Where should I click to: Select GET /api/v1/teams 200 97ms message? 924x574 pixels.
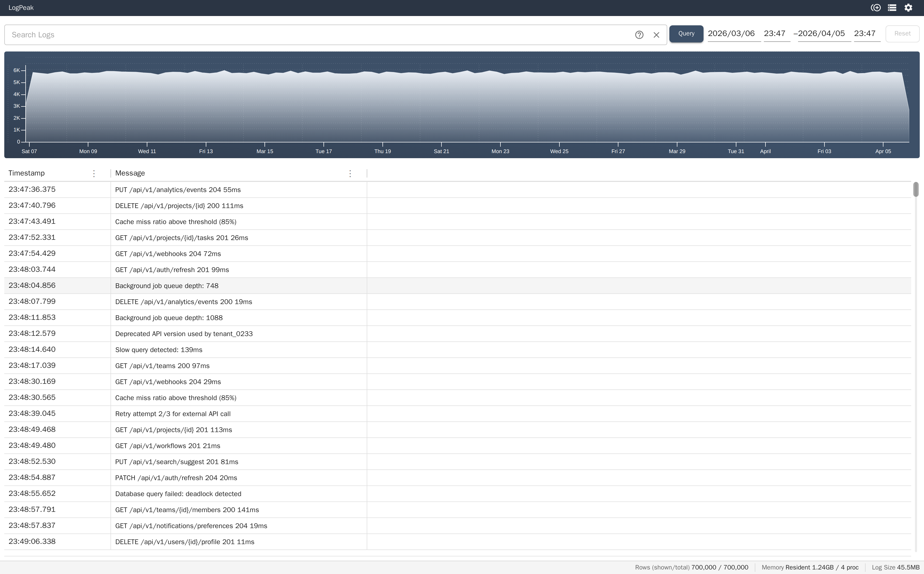[x=162, y=366]
